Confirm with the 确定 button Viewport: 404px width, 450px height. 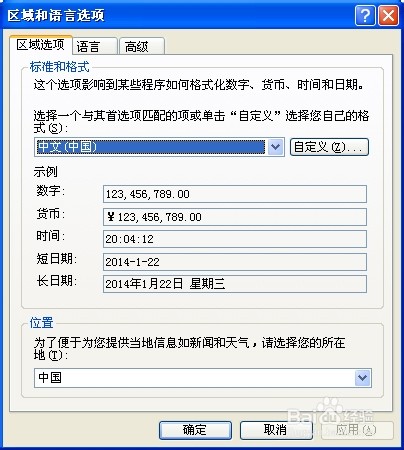(x=195, y=430)
